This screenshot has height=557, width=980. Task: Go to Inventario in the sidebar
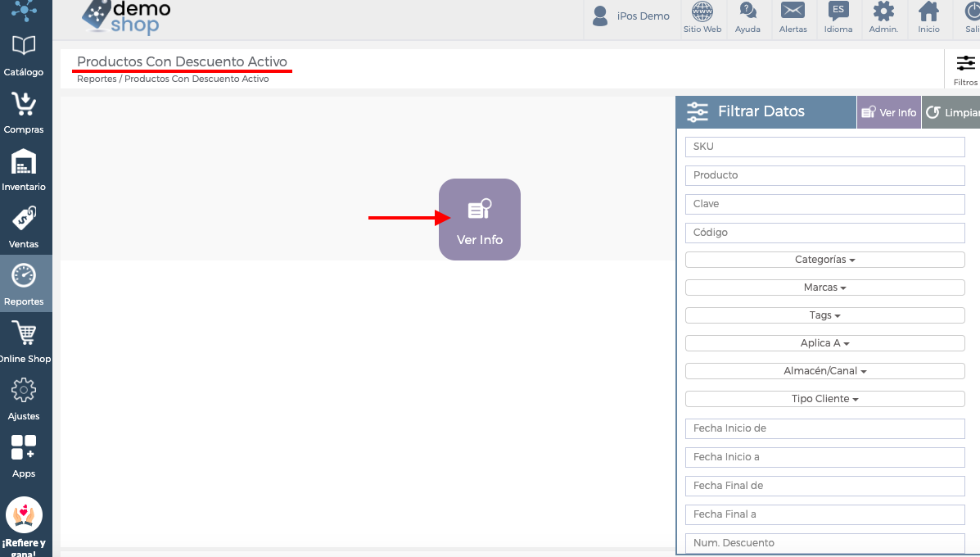[24, 170]
